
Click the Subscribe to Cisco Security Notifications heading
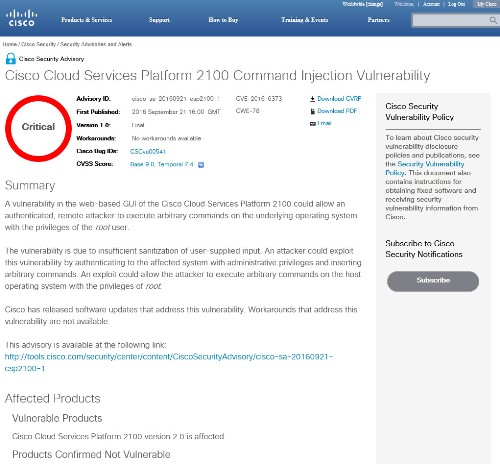tap(424, 249)
